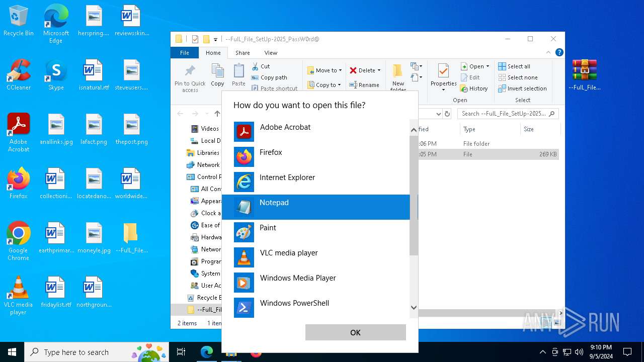
Task: Select Windows PowerShell in the app list
Action: 316,308
